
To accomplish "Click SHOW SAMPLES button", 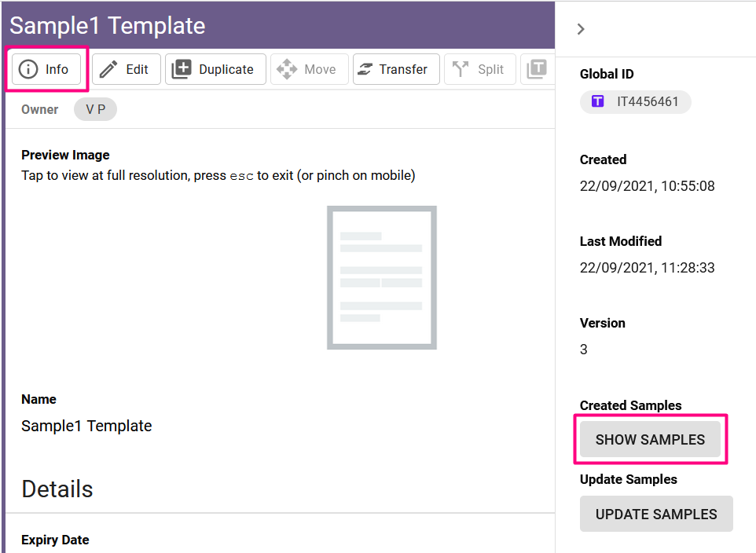I will point(650,439).
